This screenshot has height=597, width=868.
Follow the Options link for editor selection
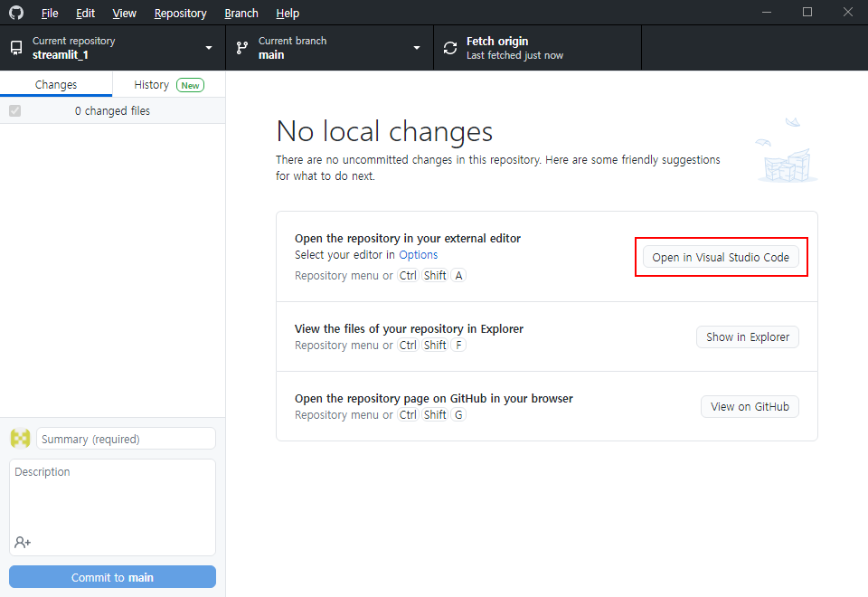419,255
